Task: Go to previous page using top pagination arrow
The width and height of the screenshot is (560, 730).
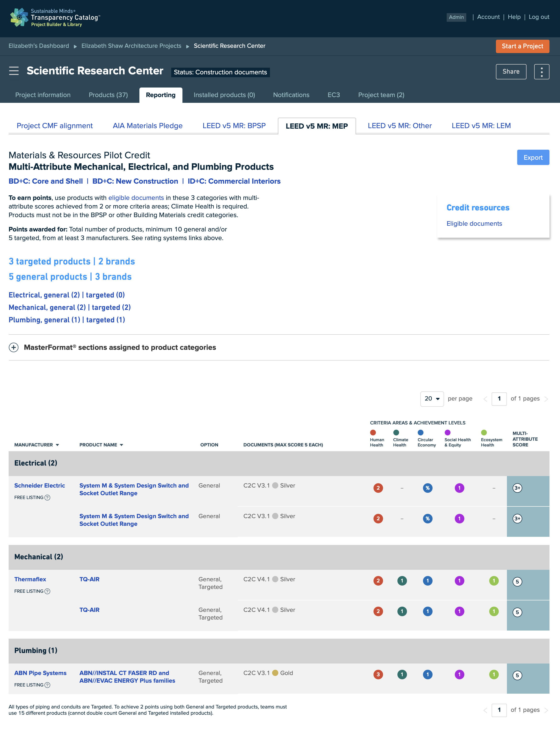Action: pyautogui.click(x=485, y=399)
